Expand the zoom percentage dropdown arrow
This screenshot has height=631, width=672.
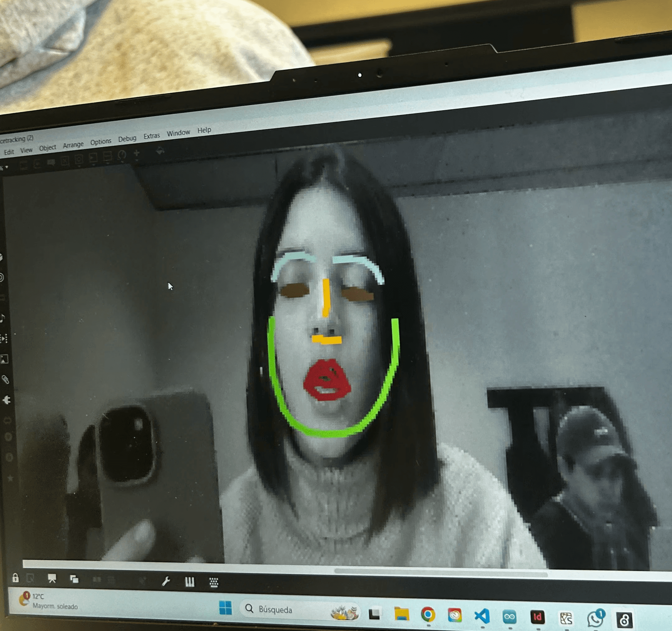click(7, 167)
